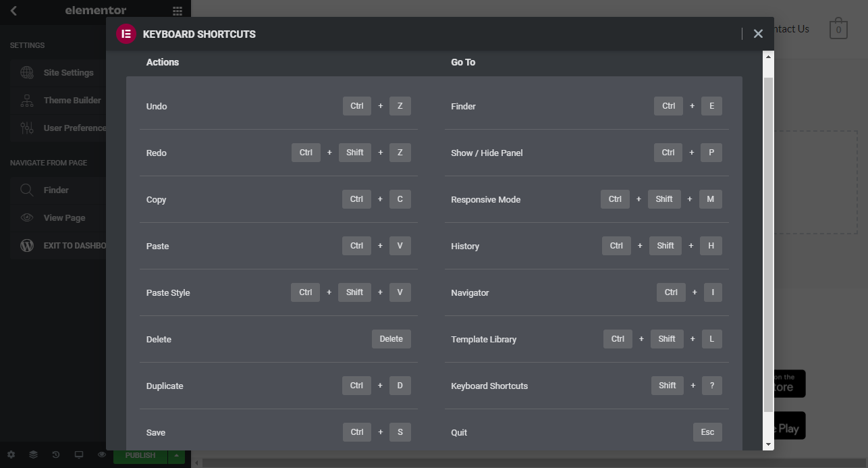Click the 'SETTINGS' section heading in the panel
This screenshot has height=468, width=868.
click(x=27, y=45)
